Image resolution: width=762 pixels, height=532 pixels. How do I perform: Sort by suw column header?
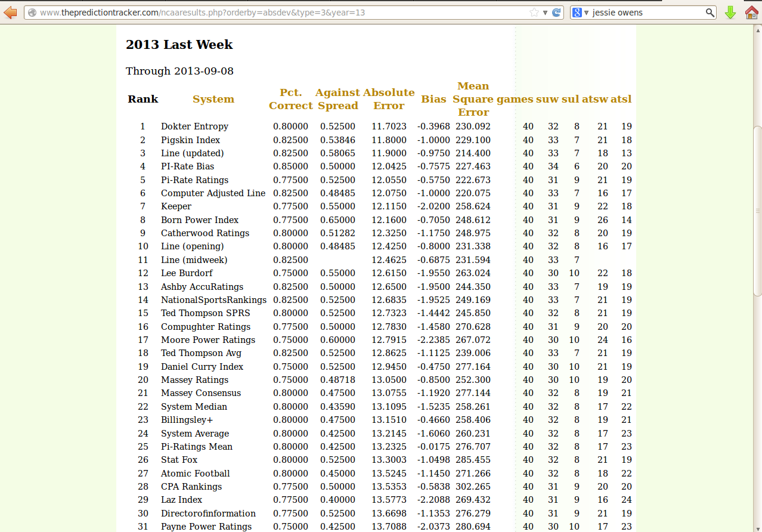[x=547, y=99]
